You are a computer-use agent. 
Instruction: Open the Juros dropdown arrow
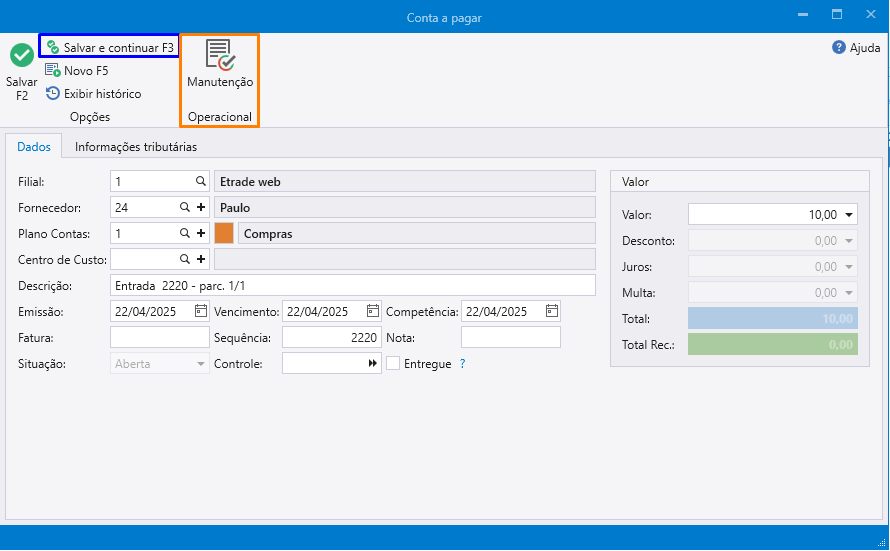pos(849,267)
